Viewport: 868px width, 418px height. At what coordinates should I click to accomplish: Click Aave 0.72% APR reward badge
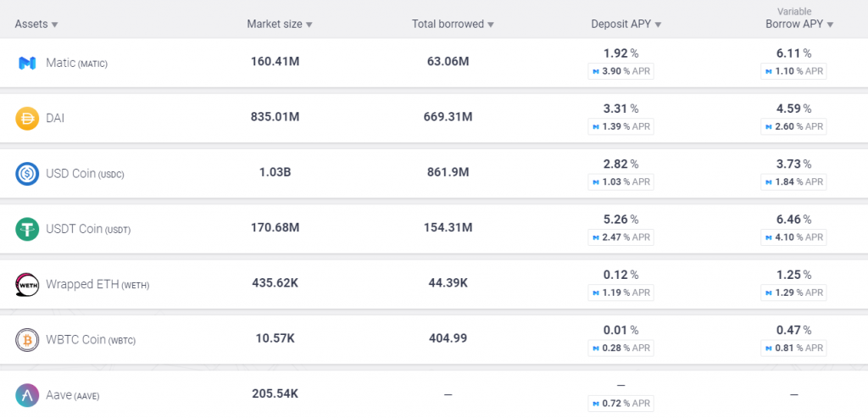(620, 403)
